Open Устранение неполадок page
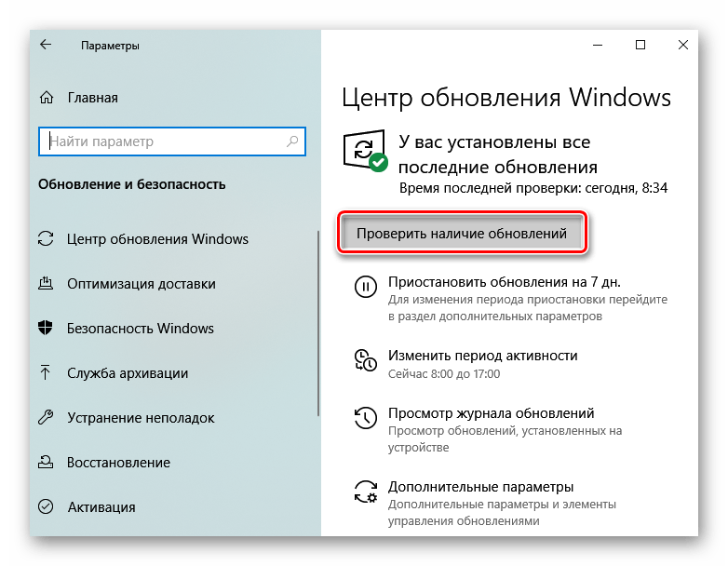 (141, 417)
